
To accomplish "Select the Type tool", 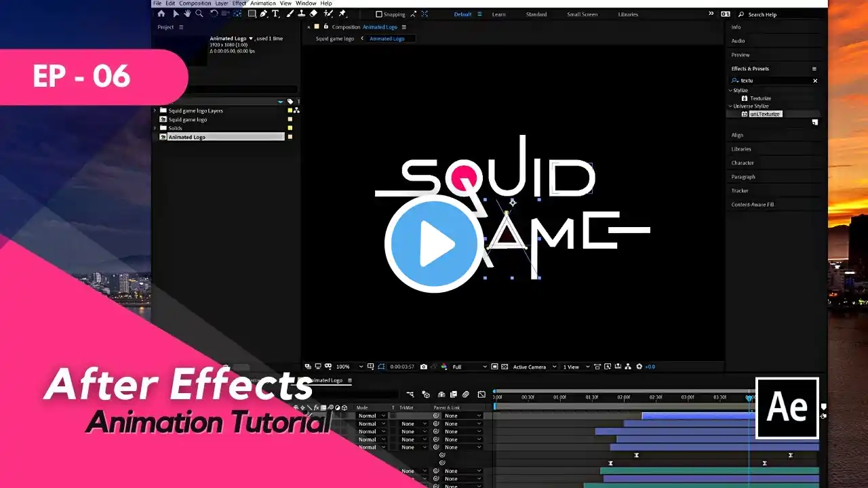I will 275,14.
